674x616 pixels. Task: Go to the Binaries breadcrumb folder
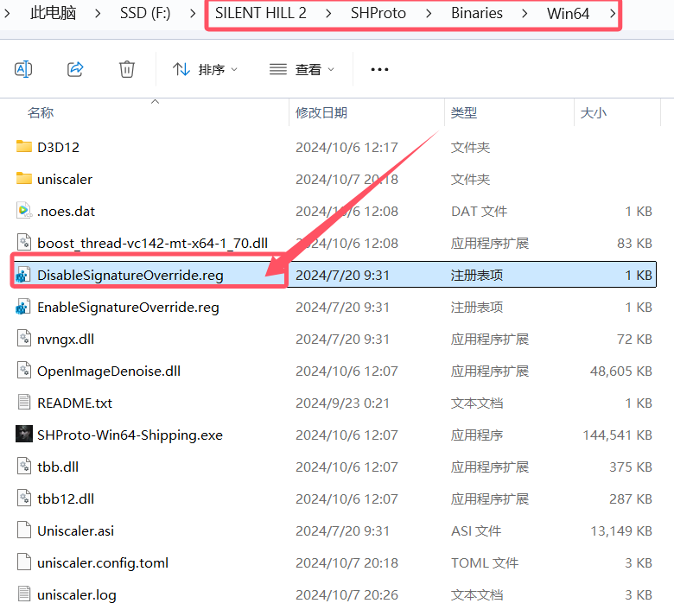(x=476, y=14)
